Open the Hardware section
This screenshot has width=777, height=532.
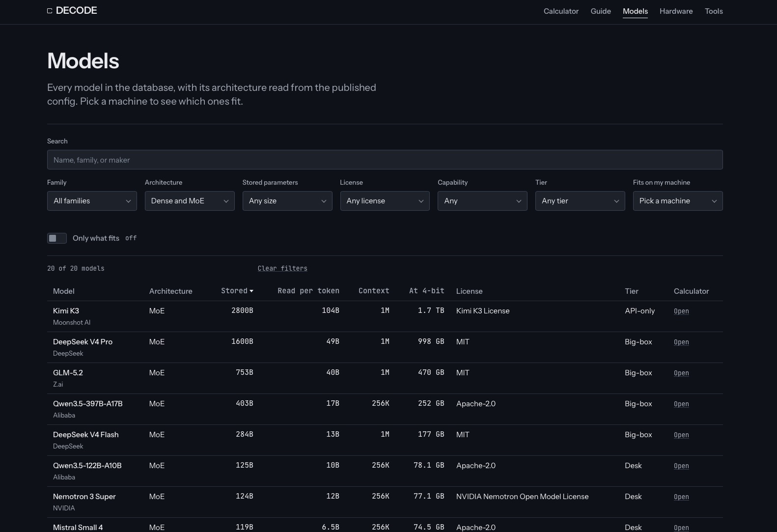[676, 11]
